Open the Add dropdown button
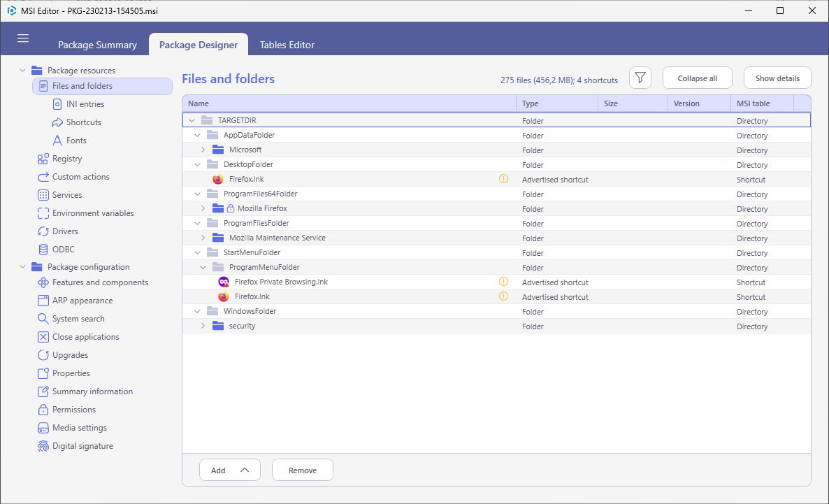 coord(229,470)
